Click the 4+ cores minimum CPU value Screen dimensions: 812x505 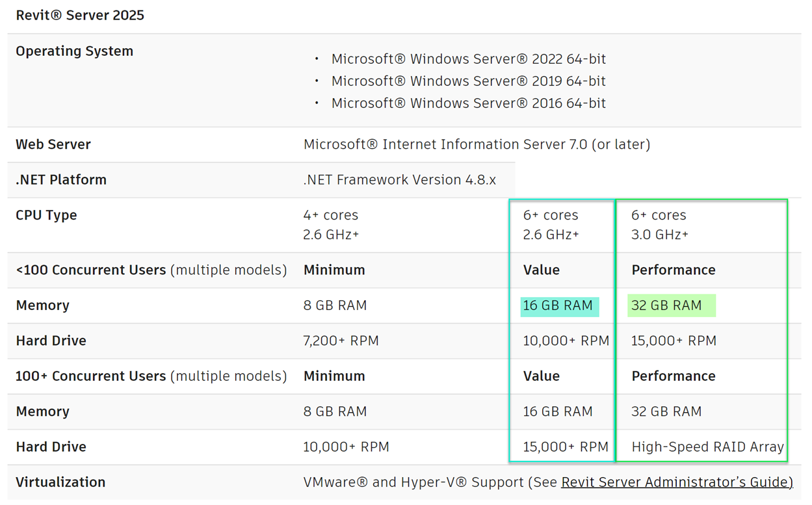pyautogui.click(x=330, y=215)
